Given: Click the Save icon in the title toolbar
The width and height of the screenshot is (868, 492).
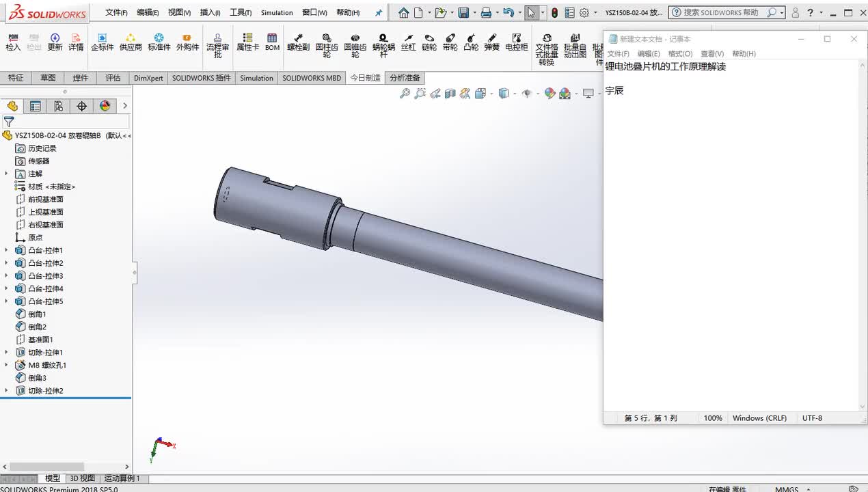Looking at the screenshot, I should click(x=463, y=12).
